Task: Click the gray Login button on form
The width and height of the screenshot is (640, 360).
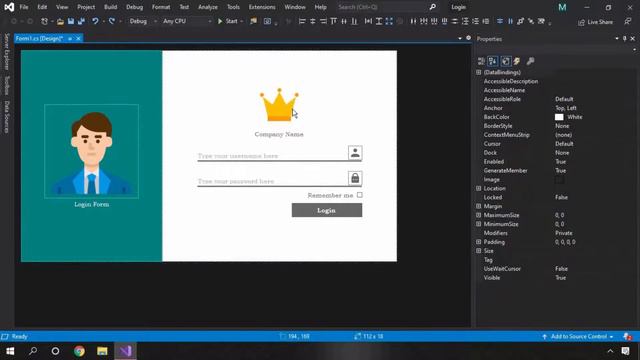Action: coord(327,210)
